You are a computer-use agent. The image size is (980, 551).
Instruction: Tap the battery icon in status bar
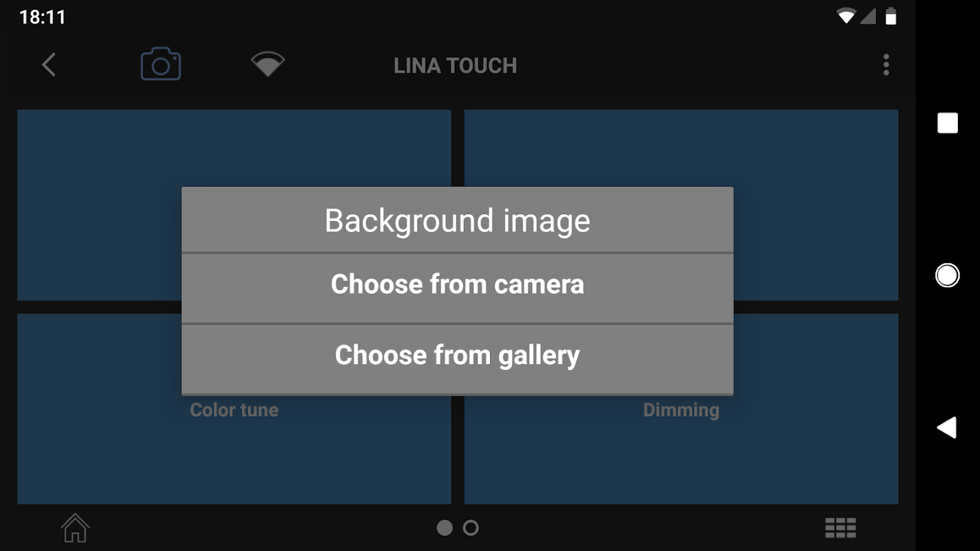[x=891, y=16]
